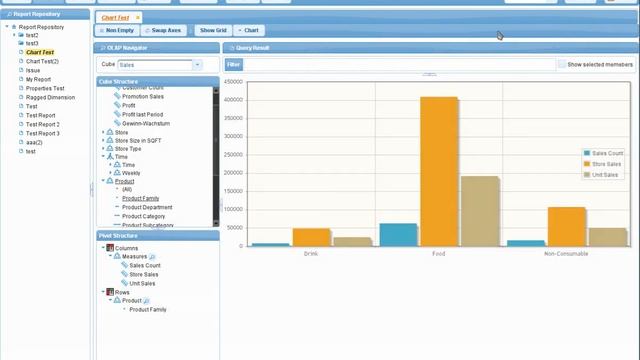This screenshot has height=360, width=640.
Task: Close the Chart Test tab
Action: pos(138,18)
